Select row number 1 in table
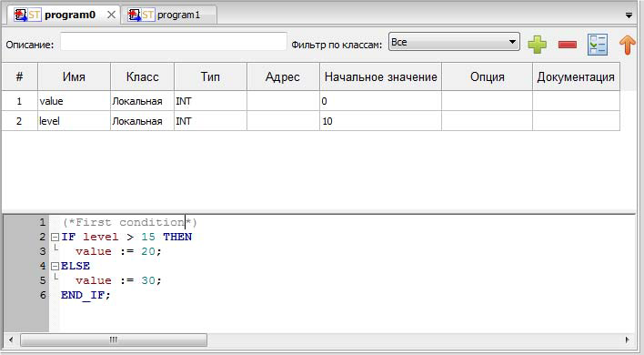Viewport: 644px width, 355px height. [19, 101]
